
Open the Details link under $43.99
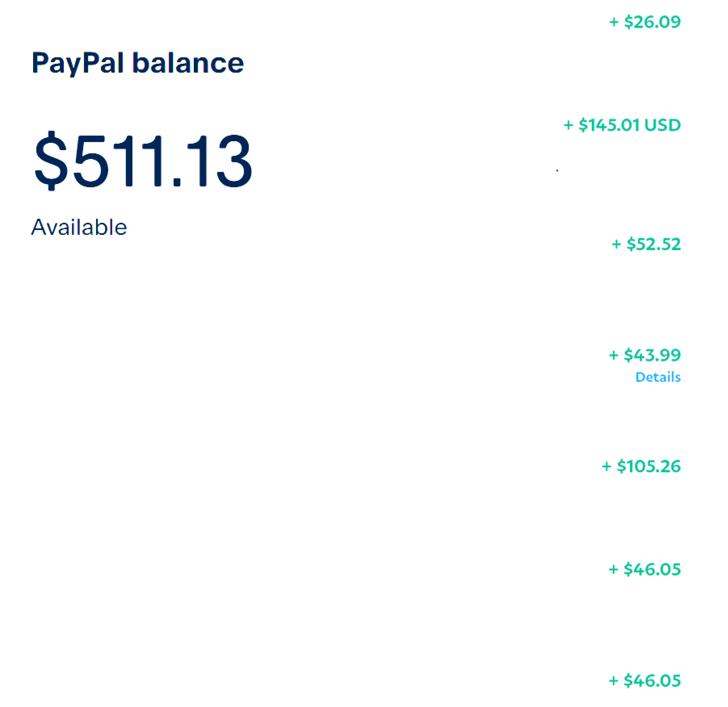pyautogui.click(x=658, y=377)
